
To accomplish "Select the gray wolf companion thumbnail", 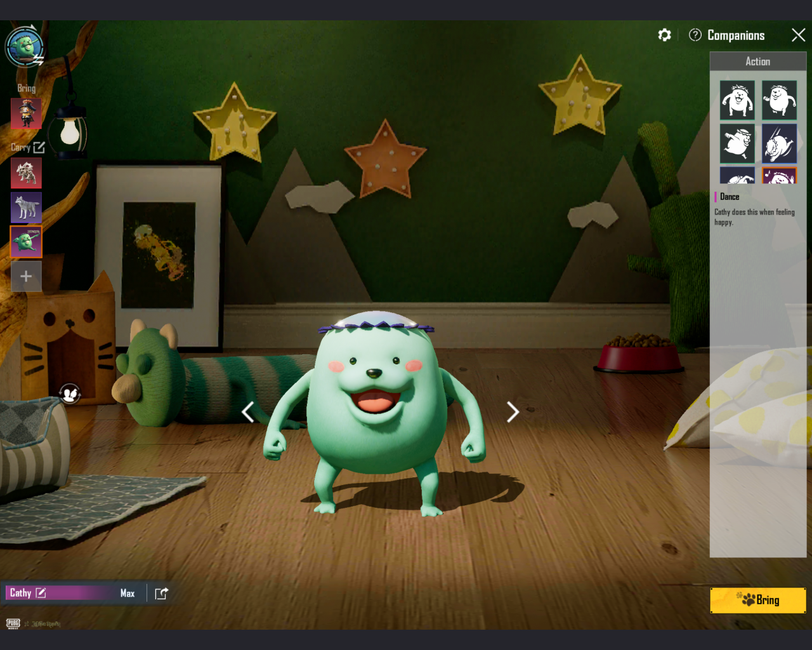I will [26, 208].
